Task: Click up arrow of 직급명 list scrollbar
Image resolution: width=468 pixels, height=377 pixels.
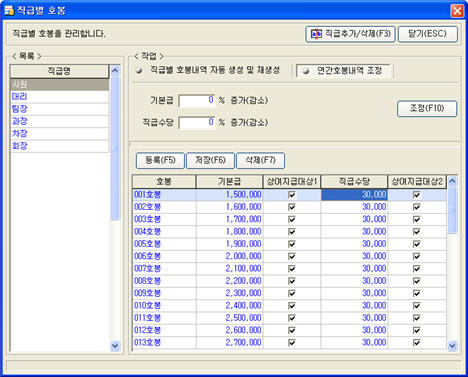Action: (115, 70)
